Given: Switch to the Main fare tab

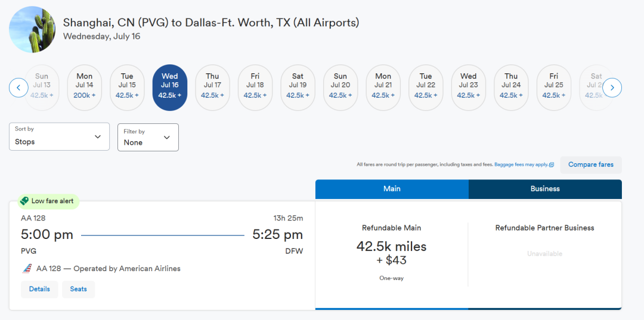Looking at the screenshot, I should pos(392,189).
